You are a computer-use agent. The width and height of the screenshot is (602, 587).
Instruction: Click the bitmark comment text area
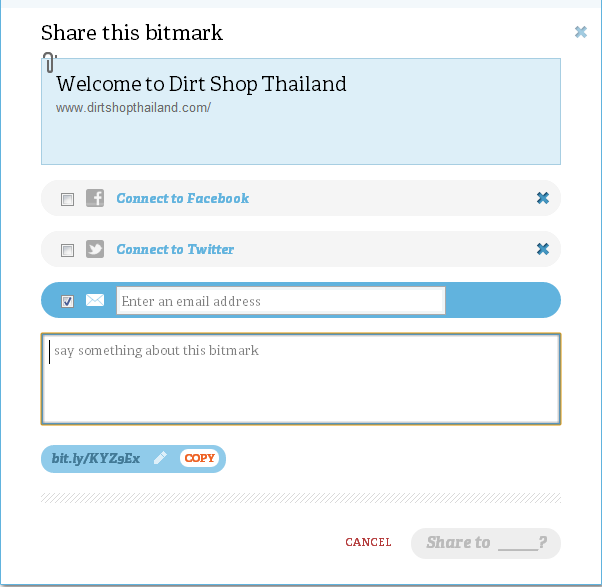pos(300,380)
